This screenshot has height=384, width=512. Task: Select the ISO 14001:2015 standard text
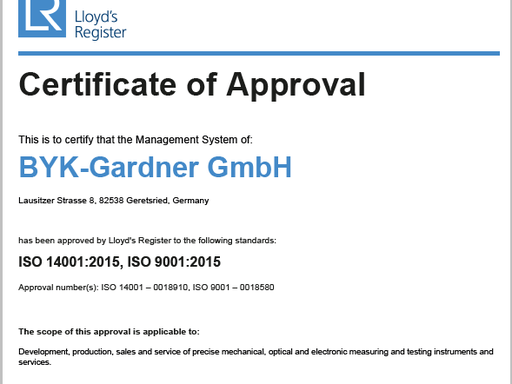71,262
